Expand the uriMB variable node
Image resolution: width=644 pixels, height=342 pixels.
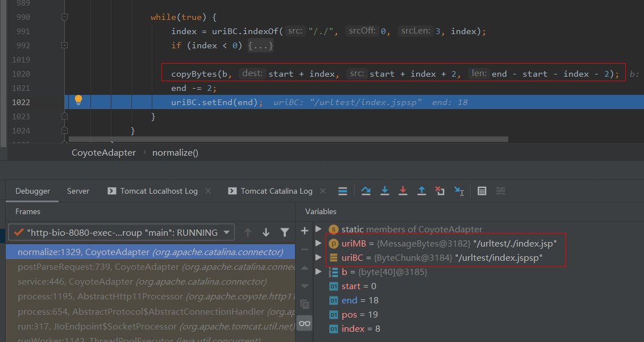point(319,243)
